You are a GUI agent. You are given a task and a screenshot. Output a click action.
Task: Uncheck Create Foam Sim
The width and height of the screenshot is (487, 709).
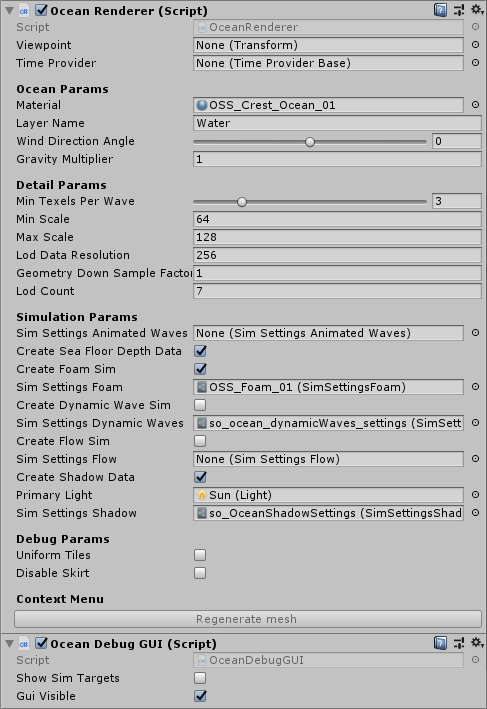tap(200, 369)
